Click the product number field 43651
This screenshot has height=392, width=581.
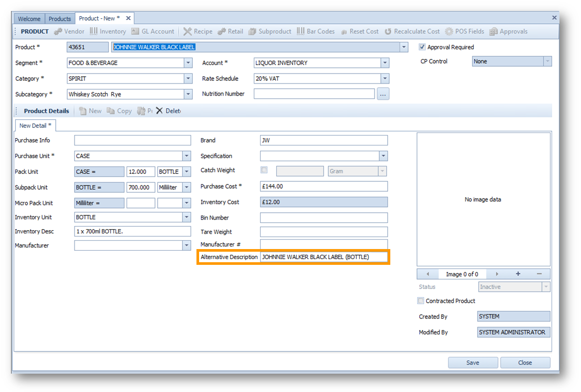pyautogui.click(x=87, y=47)
